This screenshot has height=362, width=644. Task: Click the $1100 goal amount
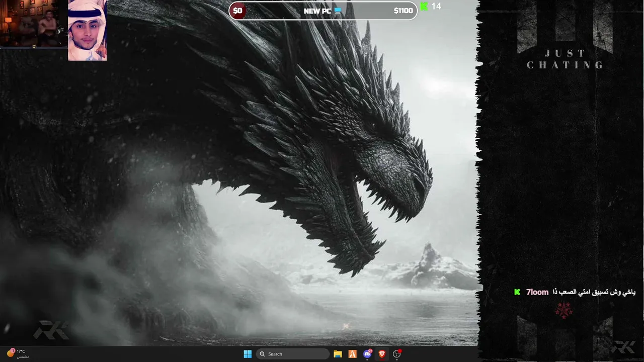pos(403,11)
